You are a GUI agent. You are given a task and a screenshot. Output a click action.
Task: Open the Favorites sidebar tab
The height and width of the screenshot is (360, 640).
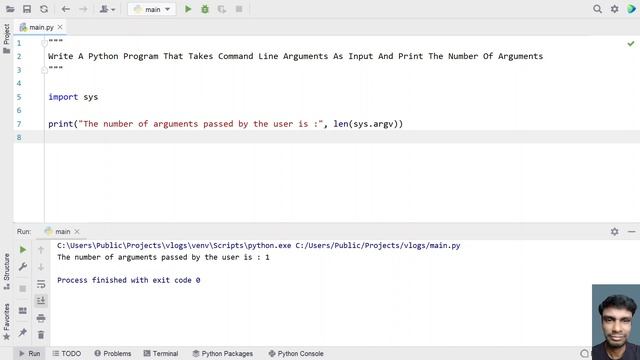coord(7,322)
